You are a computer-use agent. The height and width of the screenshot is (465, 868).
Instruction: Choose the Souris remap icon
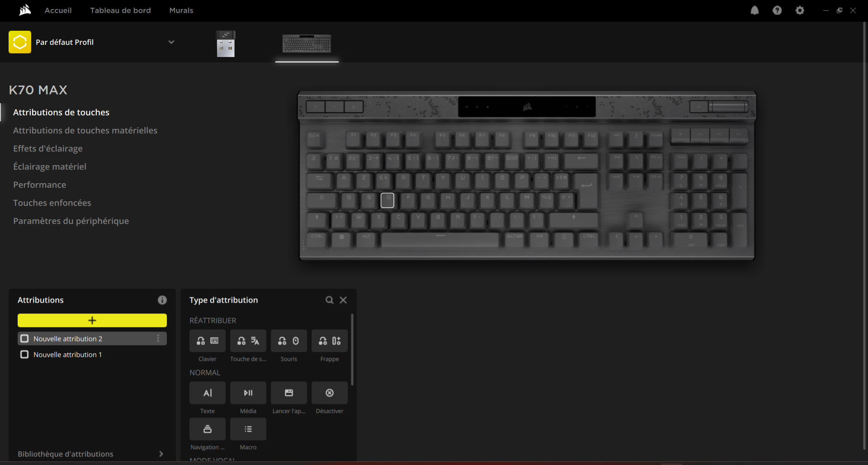tap(289, 341)
